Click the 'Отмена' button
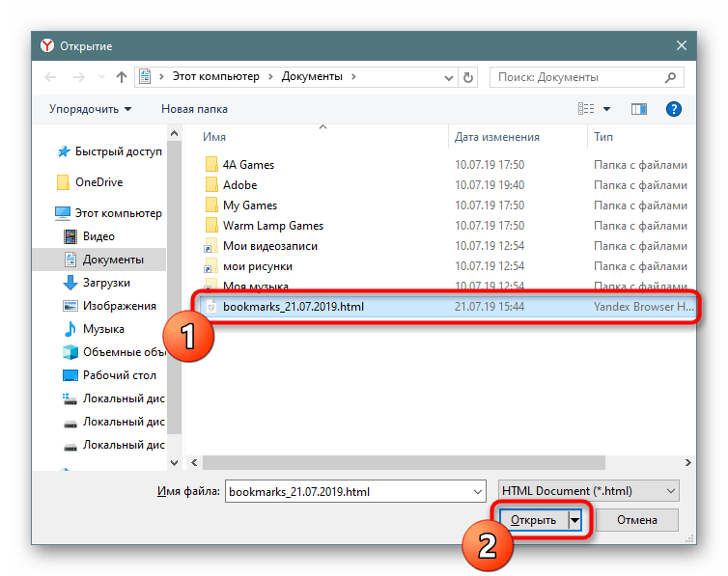The height and width of the screenshot is (576, 728). point(636,520)
